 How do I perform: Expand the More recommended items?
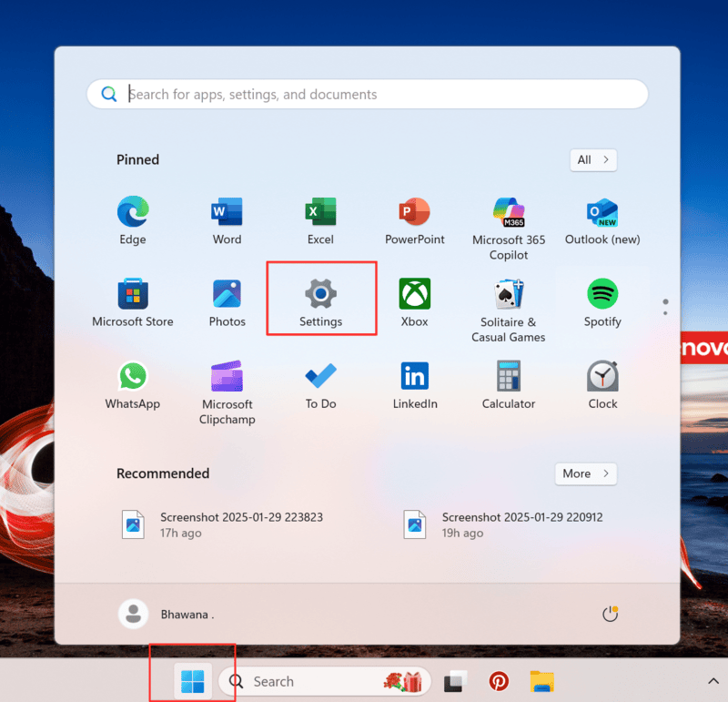585,473
